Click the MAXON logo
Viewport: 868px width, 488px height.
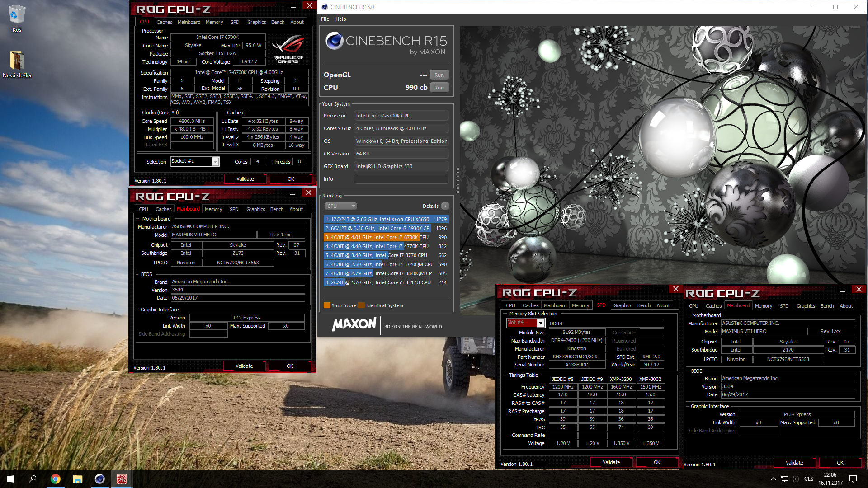coord(354,324)
